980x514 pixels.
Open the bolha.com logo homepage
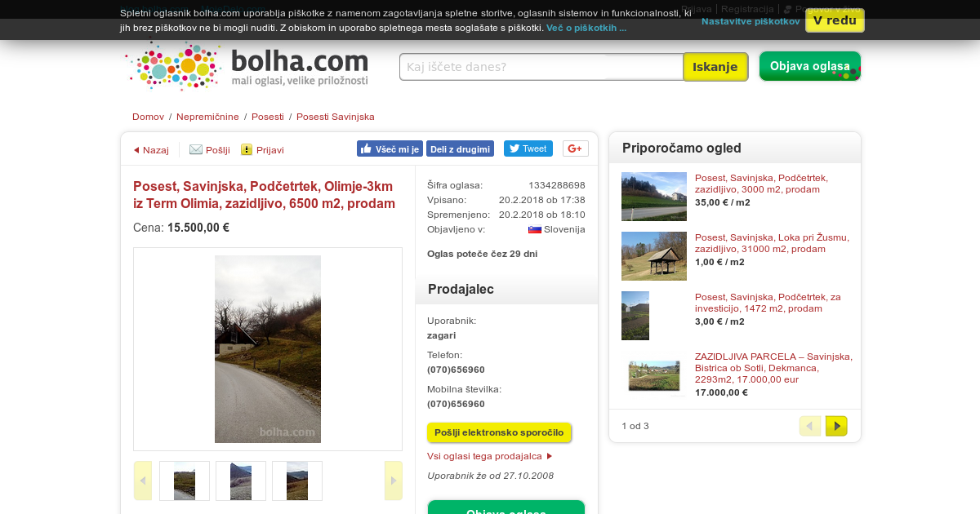pyautogui.click(x=247, y=65)
